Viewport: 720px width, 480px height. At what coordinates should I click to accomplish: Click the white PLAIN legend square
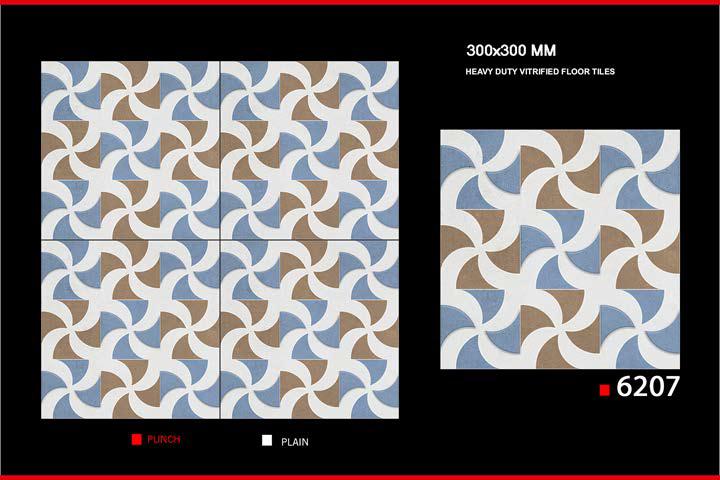click(x=267, y=440)
